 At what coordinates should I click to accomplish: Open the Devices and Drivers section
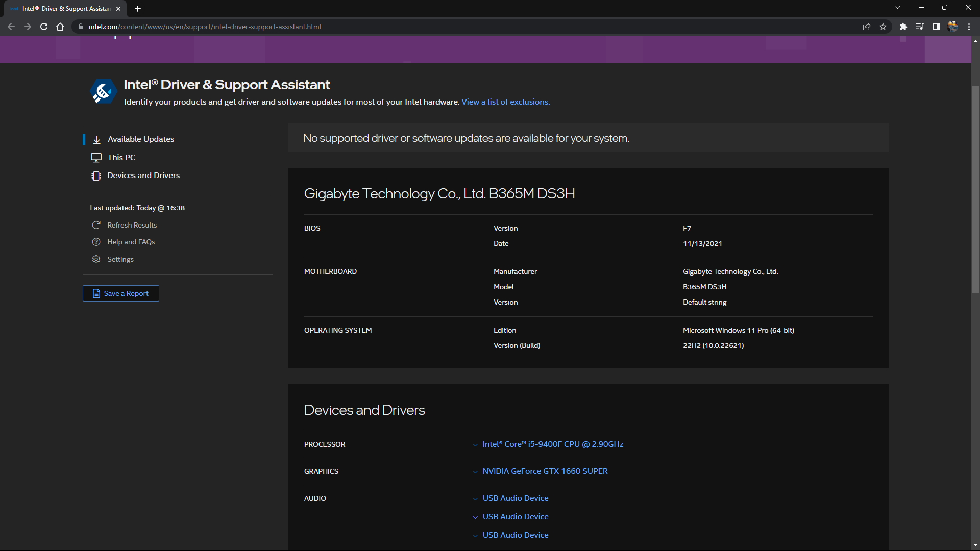click(x=143, y=175)
